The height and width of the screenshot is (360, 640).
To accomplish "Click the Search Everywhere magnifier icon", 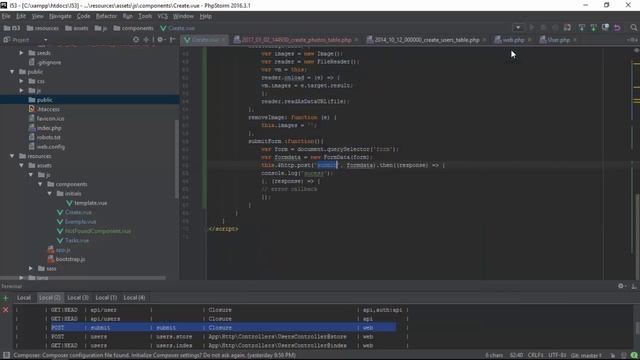I will [x=633, y=28].
